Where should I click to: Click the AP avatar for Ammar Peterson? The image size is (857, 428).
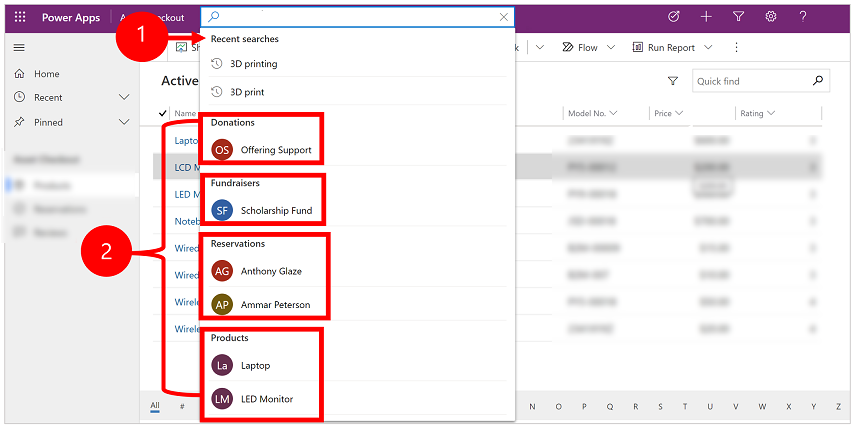tap(222, 304)
